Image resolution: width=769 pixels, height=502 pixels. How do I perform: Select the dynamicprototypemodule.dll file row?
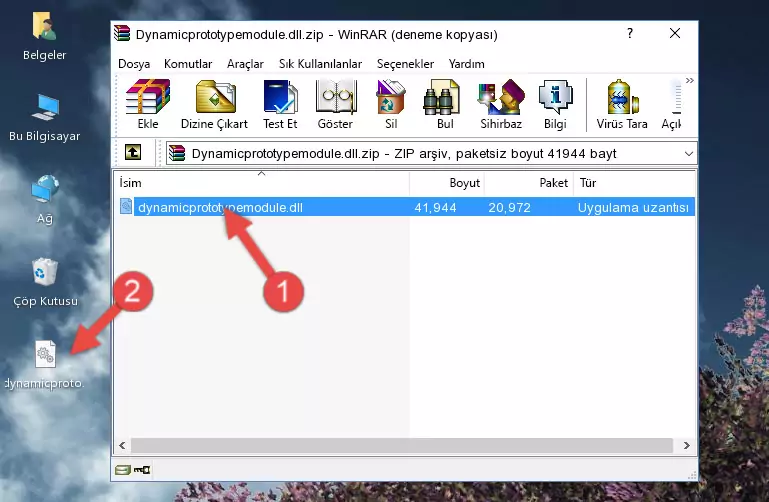[x=407, y=207]
